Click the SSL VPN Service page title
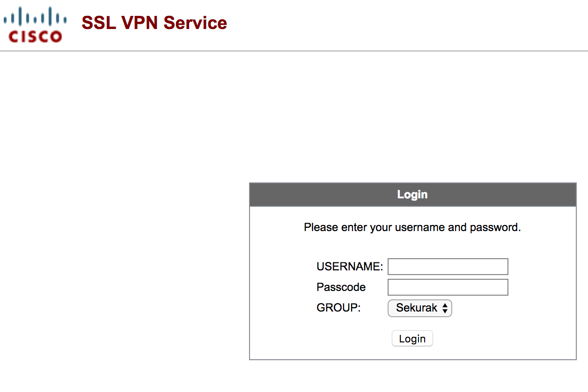The height and width of the screenshot is (392, 588). 154,22
